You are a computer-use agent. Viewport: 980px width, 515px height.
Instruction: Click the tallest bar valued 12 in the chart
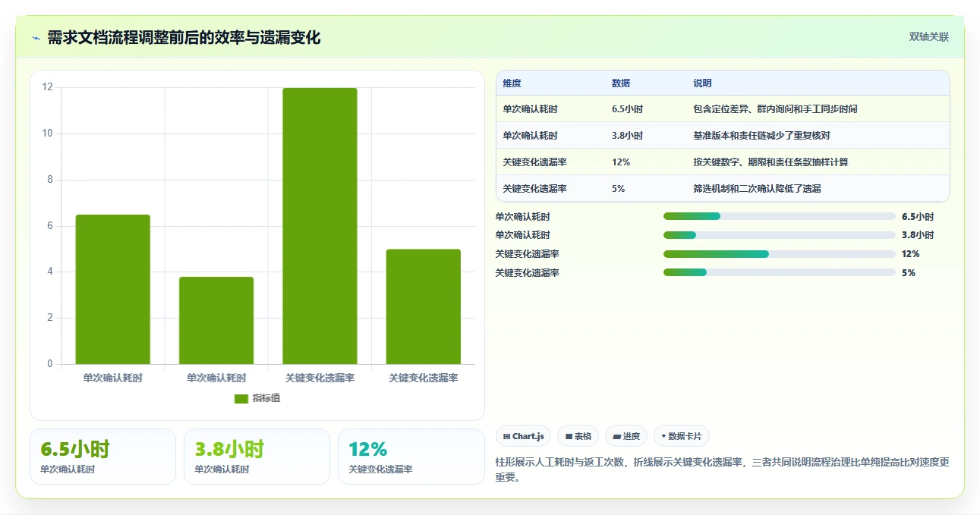[320, 226]
